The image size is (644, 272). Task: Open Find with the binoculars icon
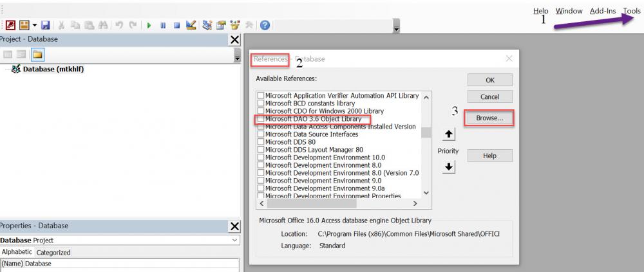(102, 26)
